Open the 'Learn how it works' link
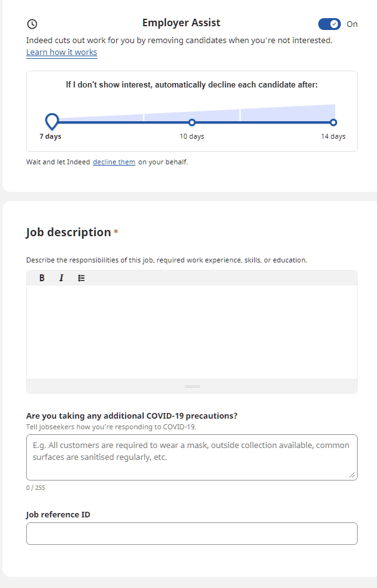 pos(61,52)
